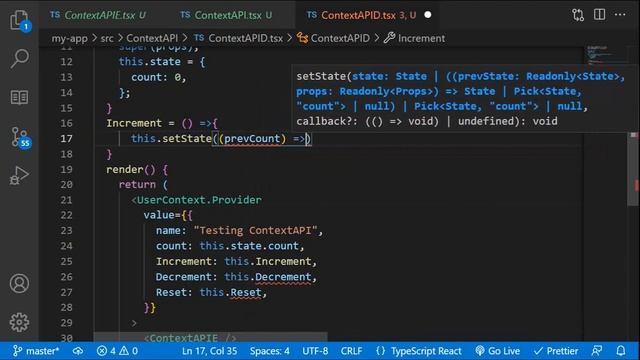
Task: Open Problems via errors and warnings count
Action: pos(117,351)
